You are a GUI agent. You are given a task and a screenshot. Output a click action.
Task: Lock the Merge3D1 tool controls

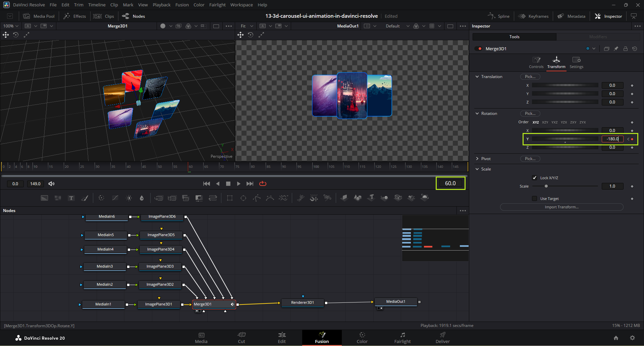coord(626,49)
